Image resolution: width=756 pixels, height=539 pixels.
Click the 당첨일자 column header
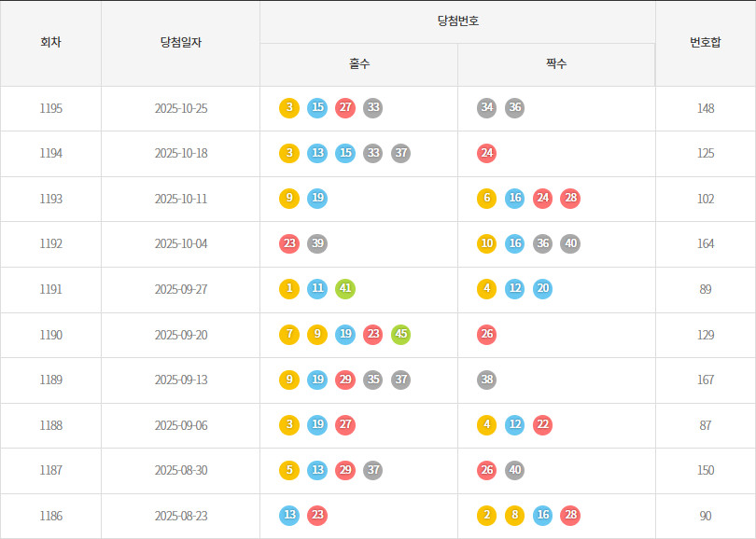coord(180,43)
